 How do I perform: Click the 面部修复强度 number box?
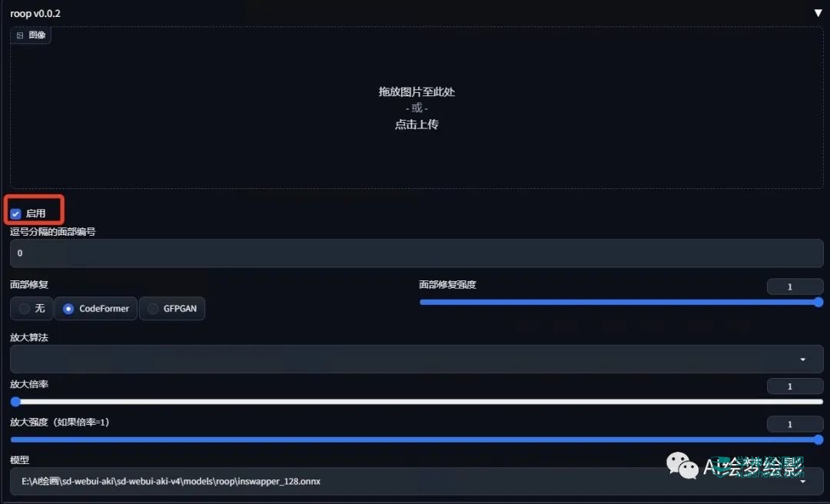[x=795, y=287]
